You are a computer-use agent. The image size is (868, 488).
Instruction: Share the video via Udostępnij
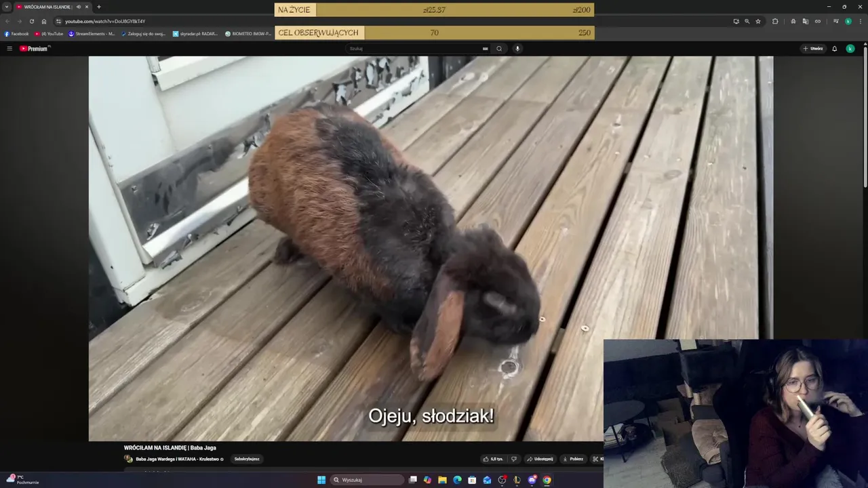[x=540, y=459]
